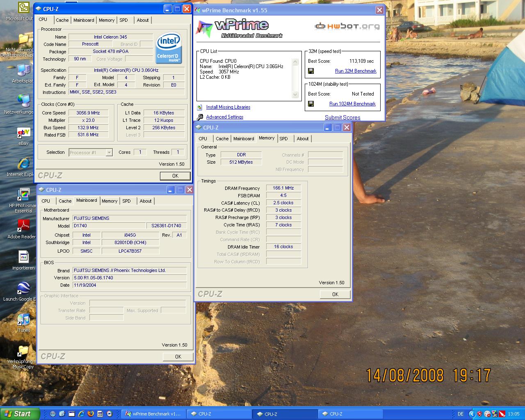Open Microsoft Outlook desktop icon
The width and height of the screenshot is (525, 420).
pos(23,8)
